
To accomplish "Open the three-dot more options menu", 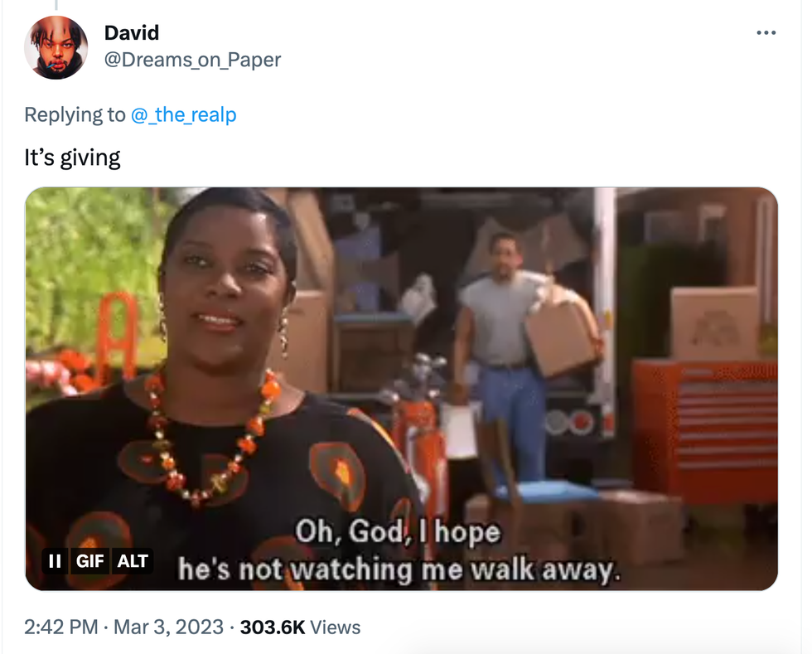I will point(766,32).
